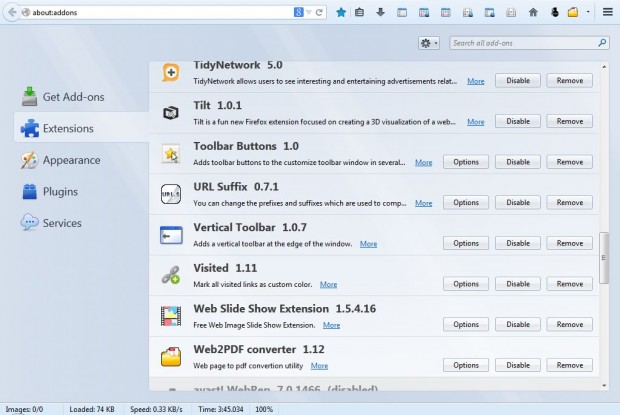This screenshot has height=415, width=620.
Task: Disable the Web2PDF converter extension
Action: (518, 365)
